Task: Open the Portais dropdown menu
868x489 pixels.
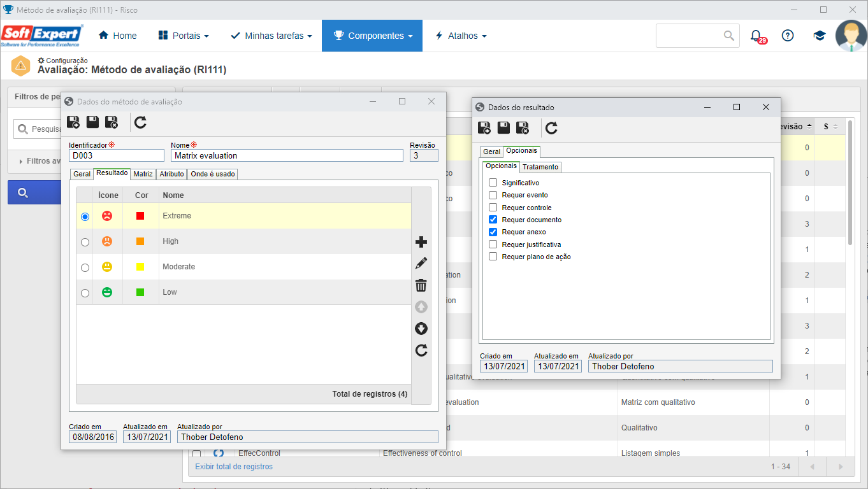Action: pos(184,36)
